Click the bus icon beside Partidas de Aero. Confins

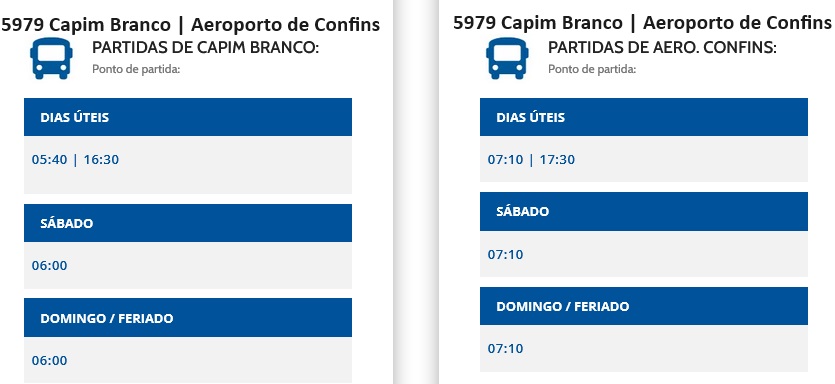[507, 58]
